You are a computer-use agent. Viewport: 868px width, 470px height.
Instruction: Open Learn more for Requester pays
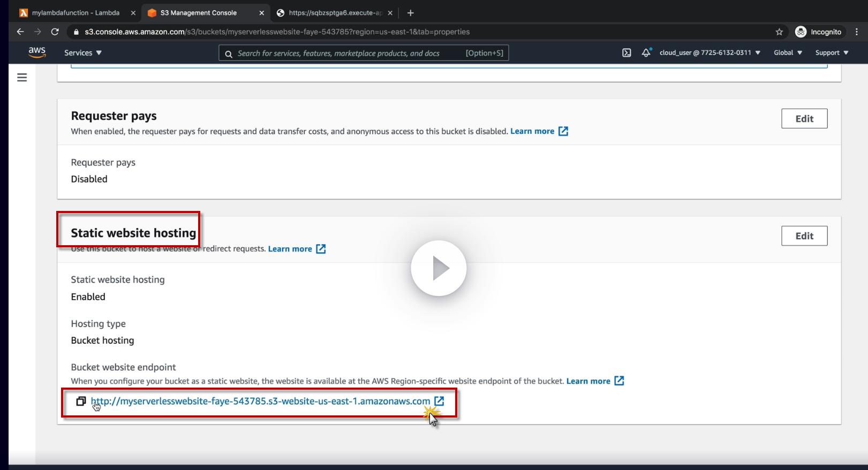pyautogui.click(x=532, y=131)
